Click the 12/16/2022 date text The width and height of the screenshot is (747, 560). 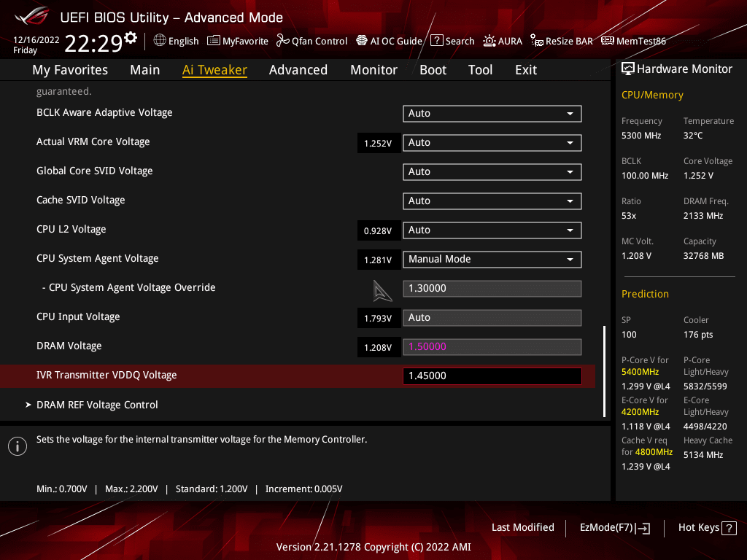[36, 40]
